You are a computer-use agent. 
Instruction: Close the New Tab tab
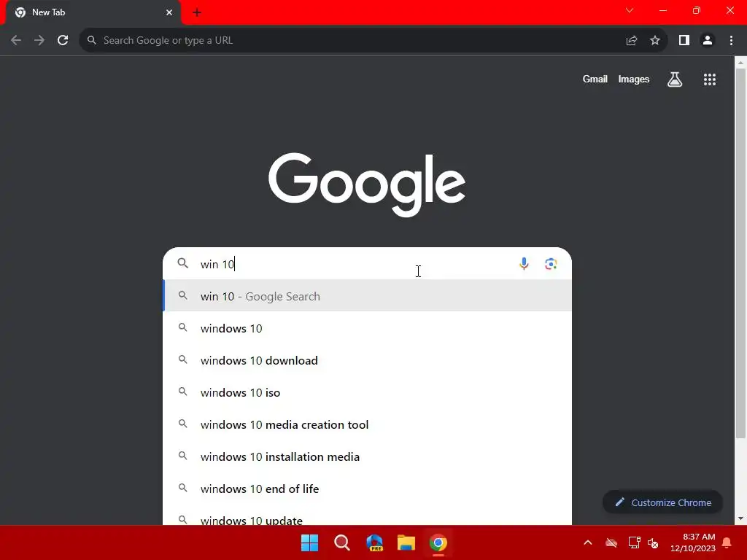pos(169,12)
